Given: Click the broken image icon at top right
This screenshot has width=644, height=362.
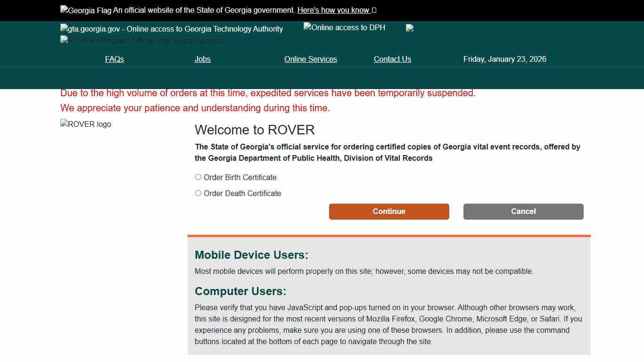Looking at the screenshot, I should tap(409, 27).
